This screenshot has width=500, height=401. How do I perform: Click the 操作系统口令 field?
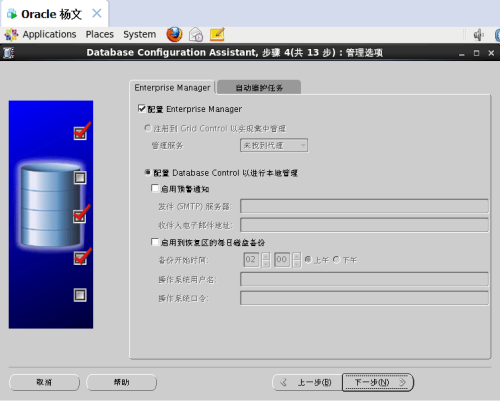click(364, 298)
